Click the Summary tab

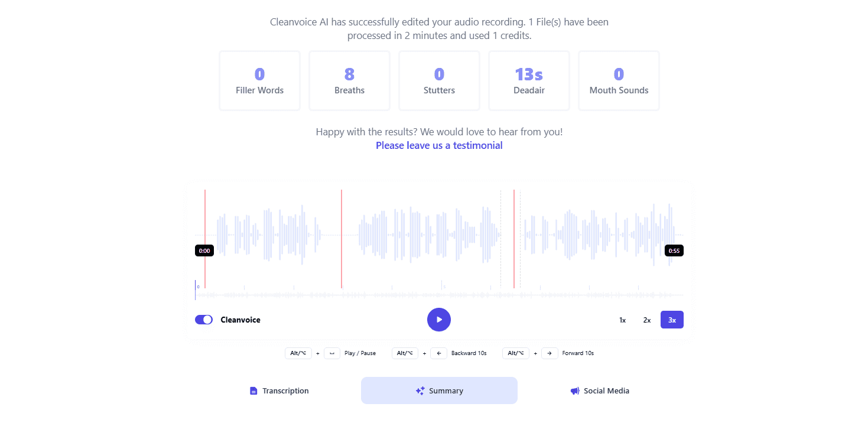pos(439,391)
